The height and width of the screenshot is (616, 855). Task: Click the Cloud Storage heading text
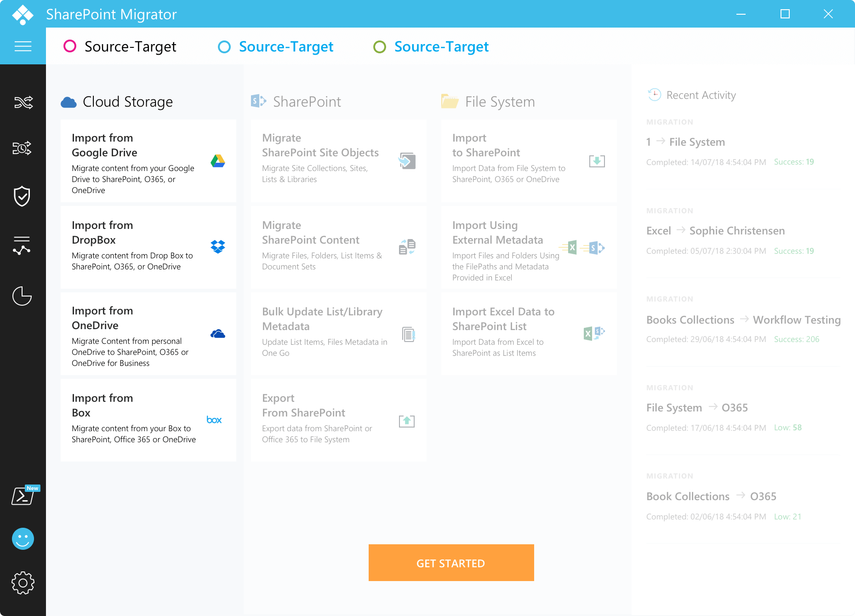click(x=128, y=102)
